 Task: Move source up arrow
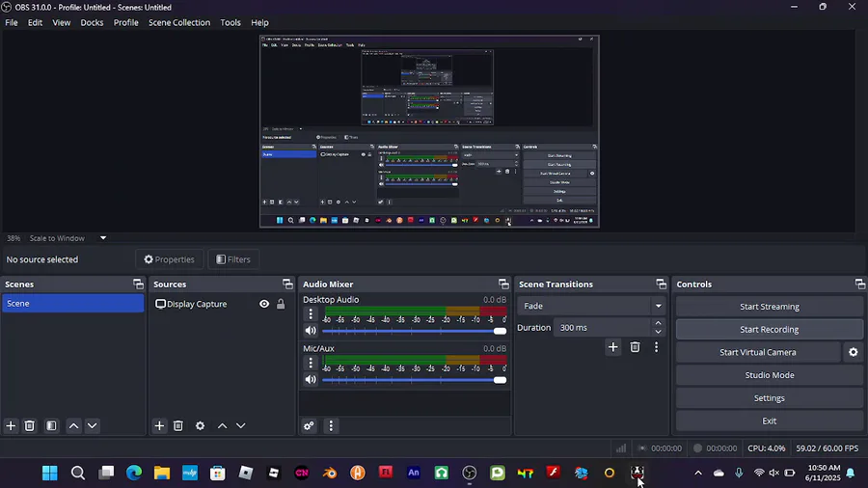click(x=222, y=425)
